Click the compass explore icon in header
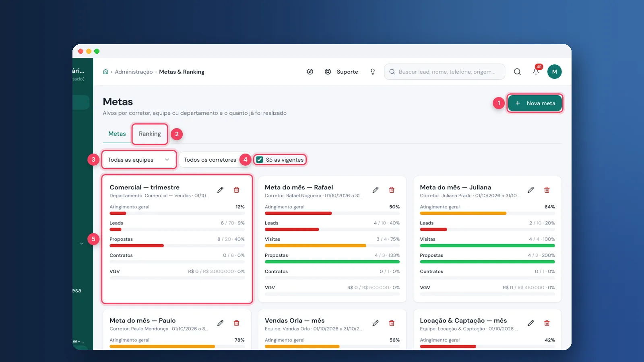This screenshot has width=644, height=362. (x=310, y=72)
